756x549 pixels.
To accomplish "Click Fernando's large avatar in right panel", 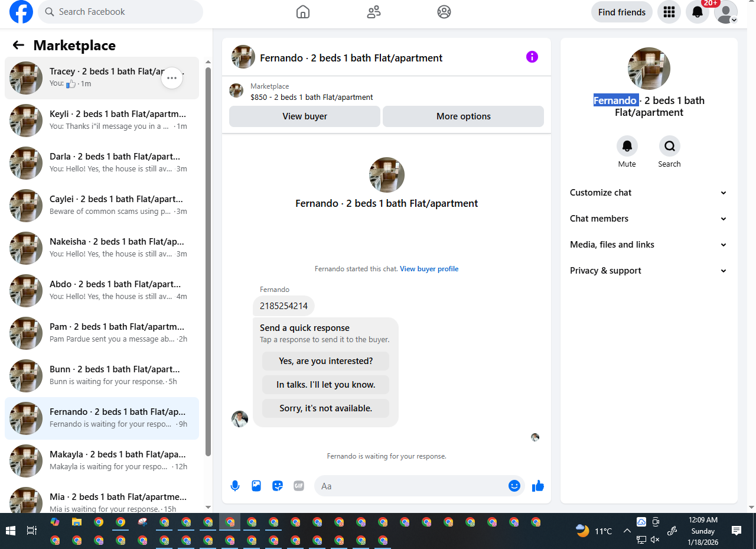I will [649, 69].
